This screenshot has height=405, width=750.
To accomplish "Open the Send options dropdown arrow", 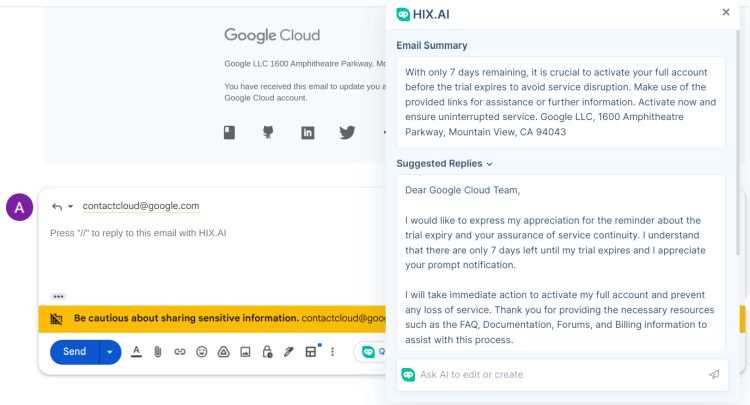I will pyautogui.click(x=110, y=352).
